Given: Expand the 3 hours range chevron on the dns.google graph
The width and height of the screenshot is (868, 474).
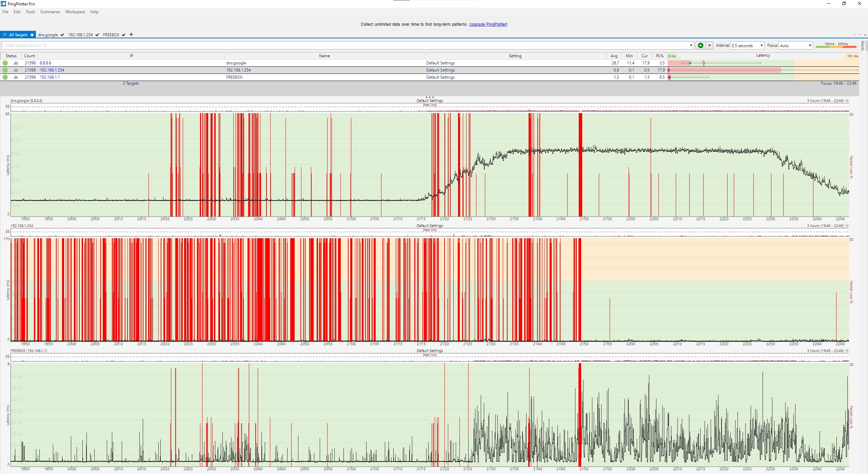Looking at the screenshot, I should [847, 101].
